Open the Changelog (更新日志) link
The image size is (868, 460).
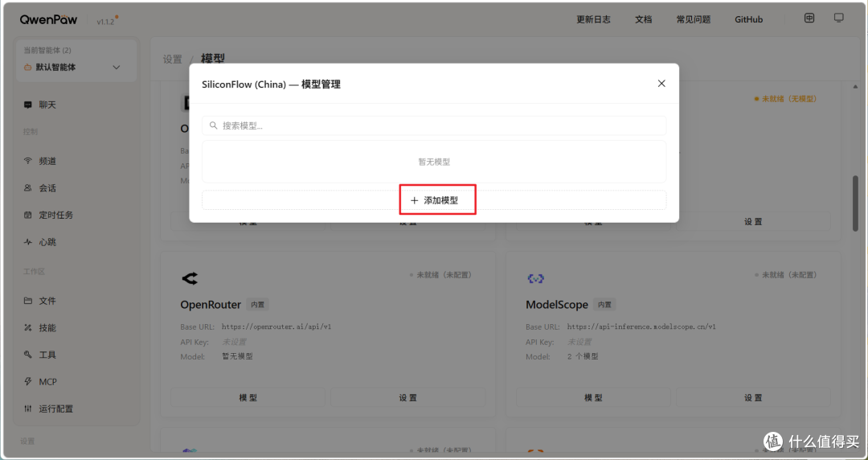tap(593, 19)
